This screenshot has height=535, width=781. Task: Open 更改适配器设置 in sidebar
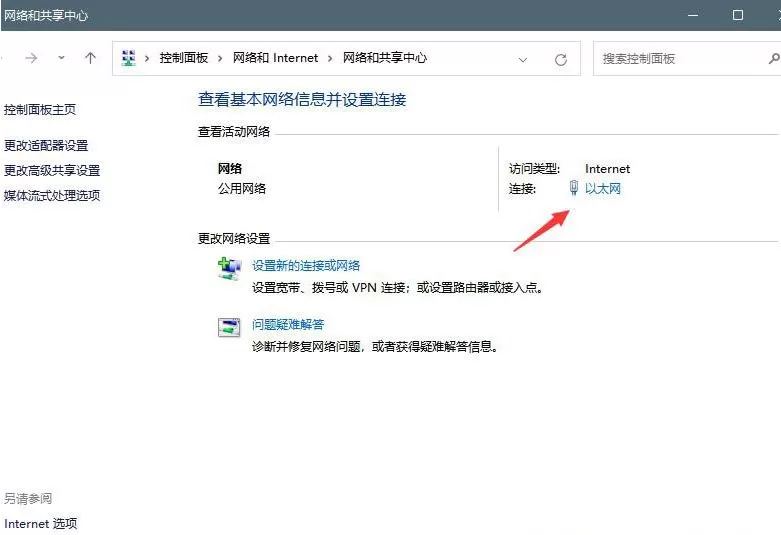coord(46,145)
